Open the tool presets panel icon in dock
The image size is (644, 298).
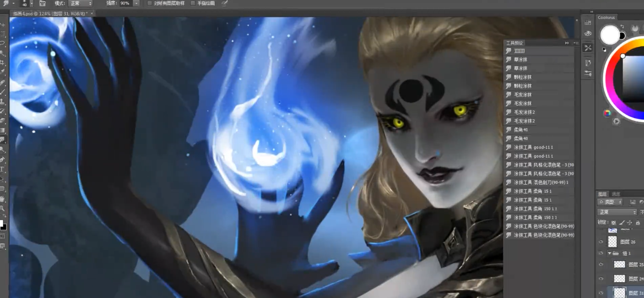click(x=588, y=48)
